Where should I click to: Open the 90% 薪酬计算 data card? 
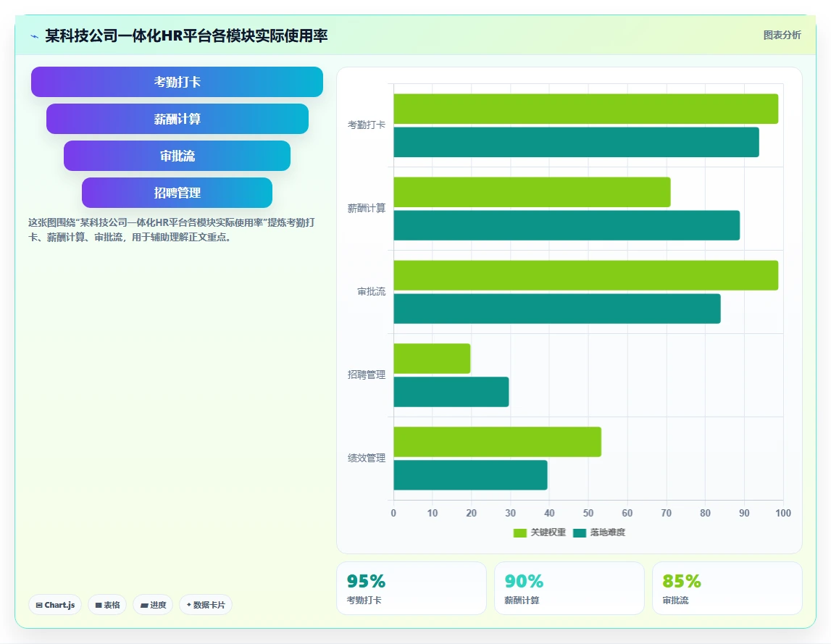[x=569, y=588]
